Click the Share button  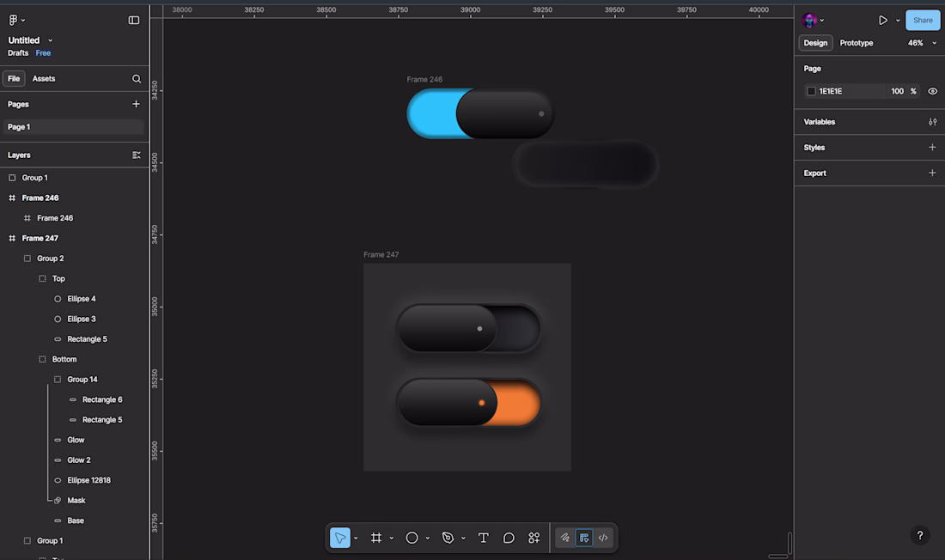(923, 20)
